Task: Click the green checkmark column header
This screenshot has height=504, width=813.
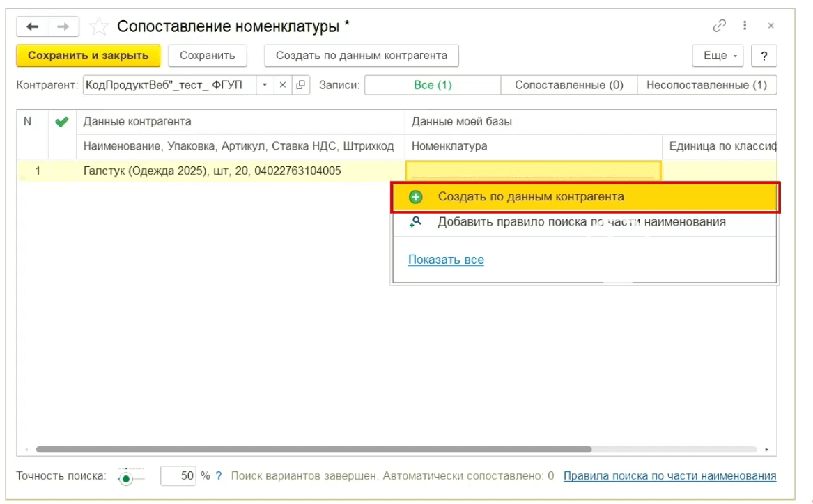Action: tap(62, 122)
